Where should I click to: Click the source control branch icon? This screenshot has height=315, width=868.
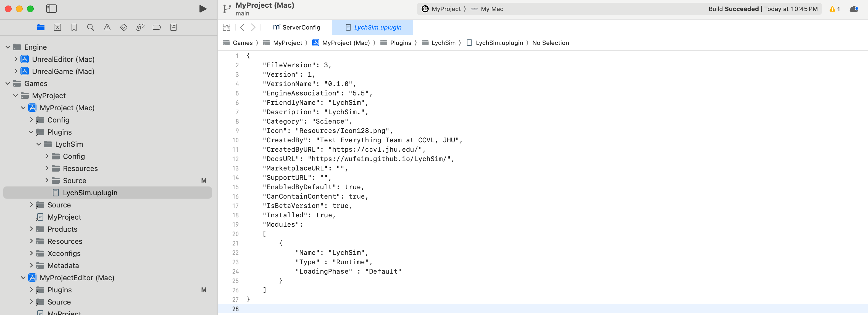(227, 9)
